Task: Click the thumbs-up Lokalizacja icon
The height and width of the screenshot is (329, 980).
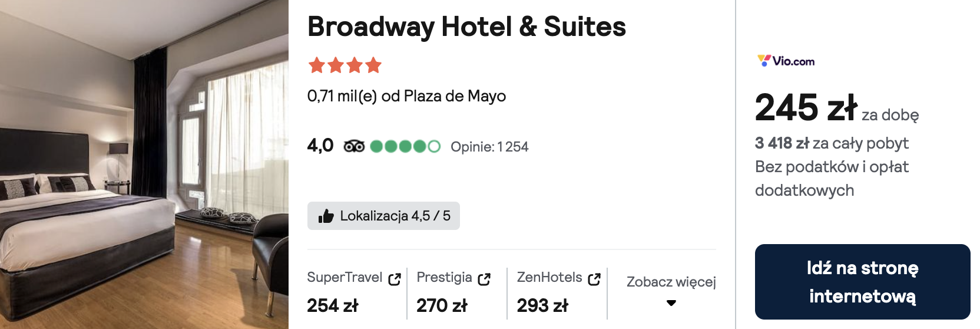Action: (326, 216)
